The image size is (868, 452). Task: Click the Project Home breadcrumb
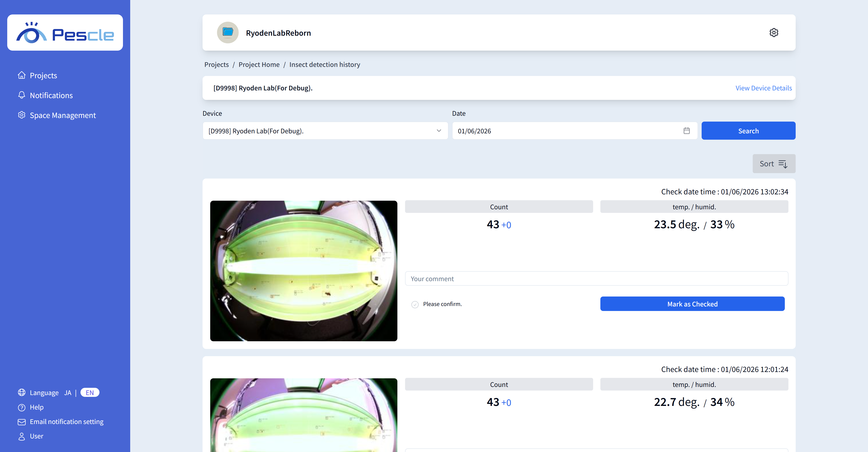(x=259, y=65)
